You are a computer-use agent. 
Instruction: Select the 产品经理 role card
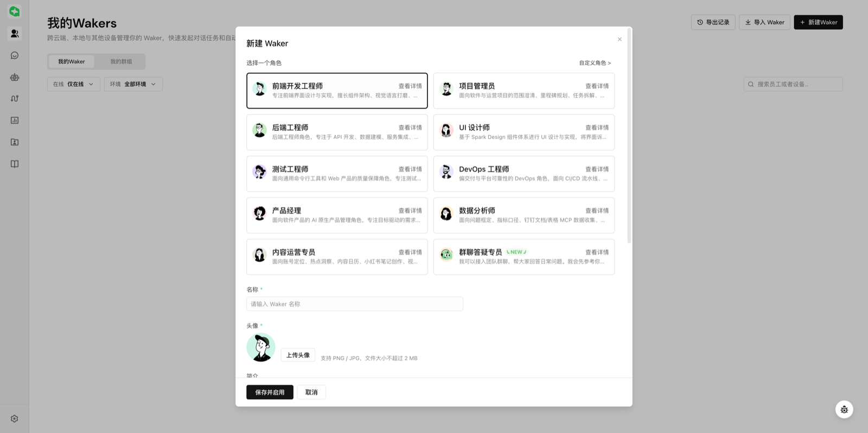[x=337, y=215]
